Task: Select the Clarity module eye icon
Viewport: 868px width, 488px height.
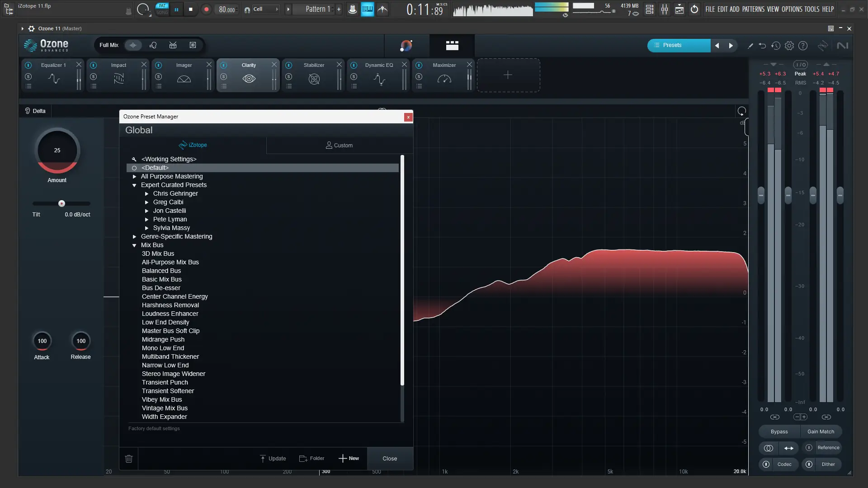Action: [x=249, y=79]
